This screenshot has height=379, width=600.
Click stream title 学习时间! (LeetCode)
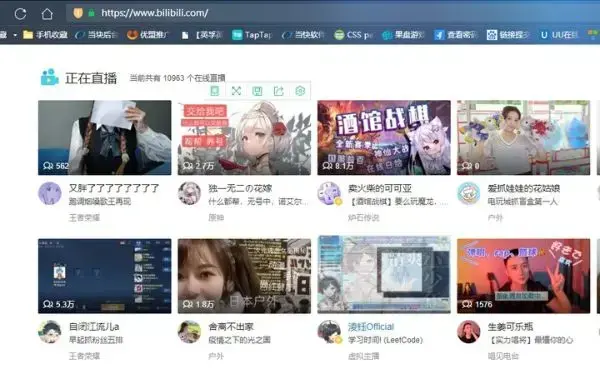[x=385, y=340]
